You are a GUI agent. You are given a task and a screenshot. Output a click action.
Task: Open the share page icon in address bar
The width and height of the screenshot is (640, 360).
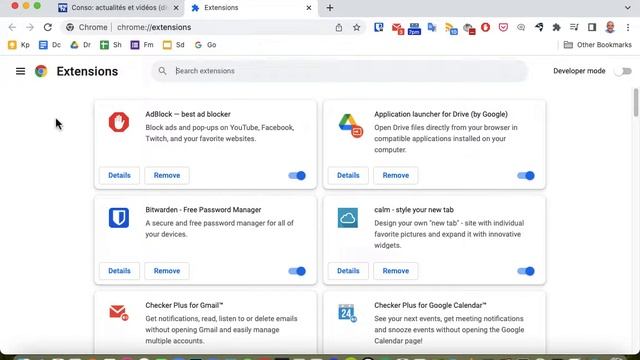point(339,27)
